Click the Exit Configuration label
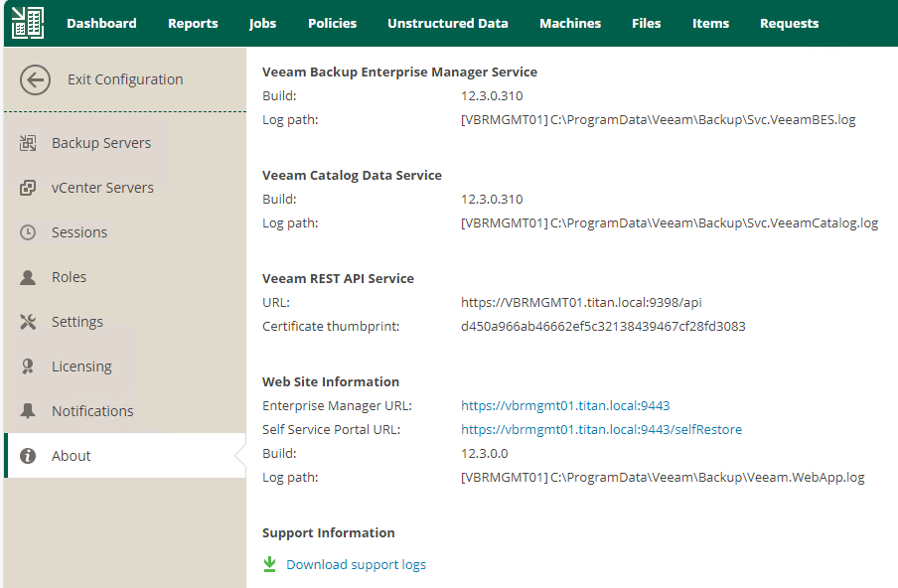Viewport: 898px width, 588px height. pos(125,79)
